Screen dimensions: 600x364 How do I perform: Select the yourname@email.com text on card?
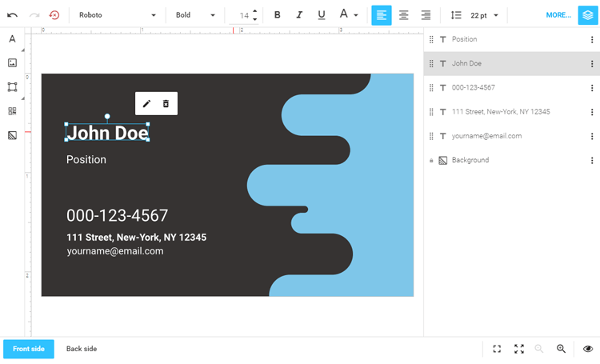tap(115, 251)
